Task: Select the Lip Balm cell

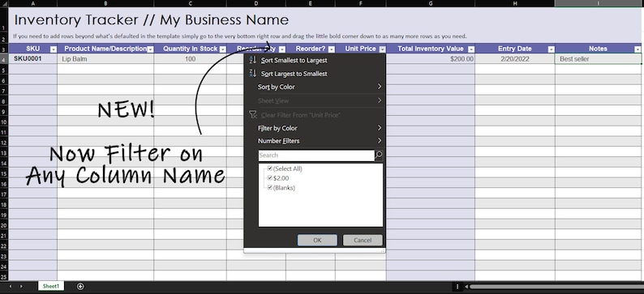Action: [105, 59]
